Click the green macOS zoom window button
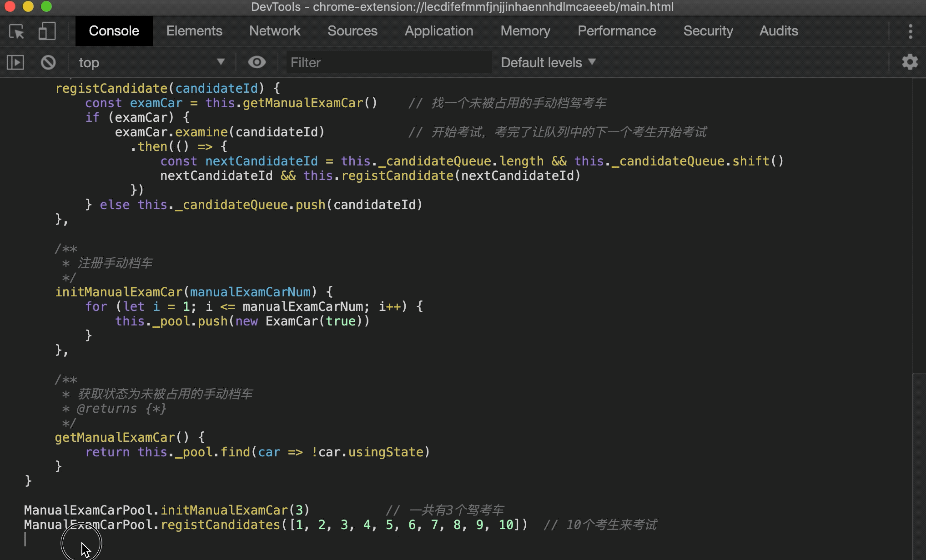 tap(46, 6)
